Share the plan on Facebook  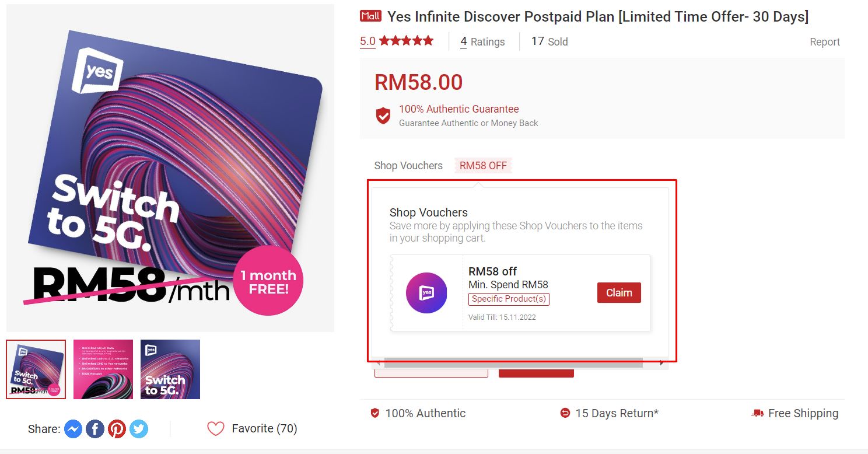coord(94,429)
